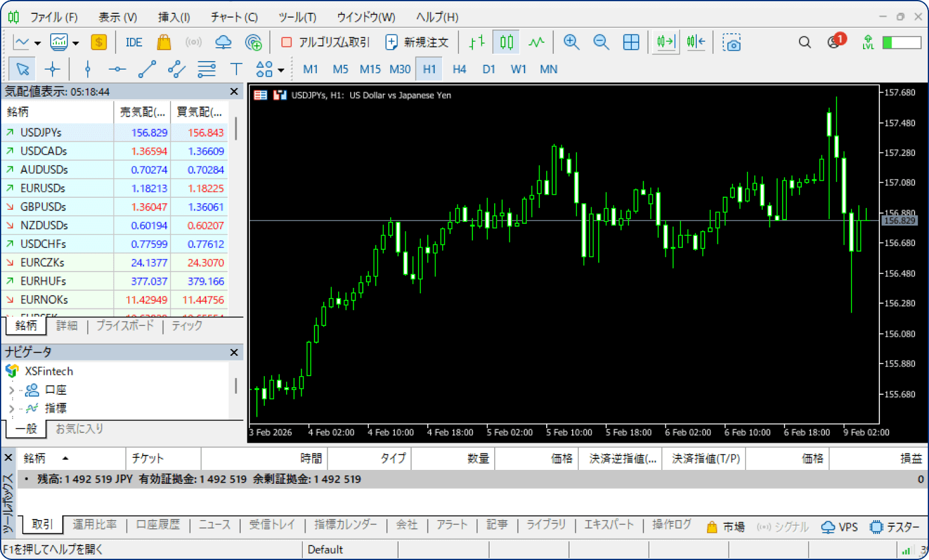Expand the 指標 tree node
Screen dimensions: 929x560
11,409
